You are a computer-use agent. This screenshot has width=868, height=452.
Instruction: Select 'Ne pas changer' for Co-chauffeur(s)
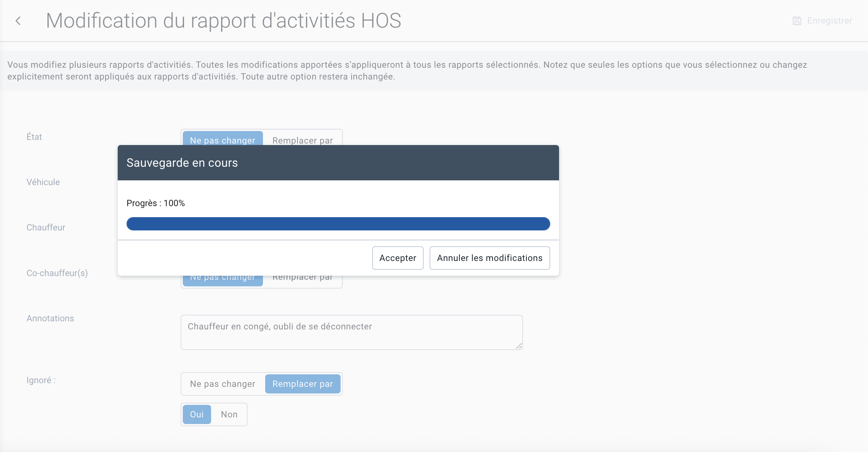pyautogui.click(x=223, y=280)
